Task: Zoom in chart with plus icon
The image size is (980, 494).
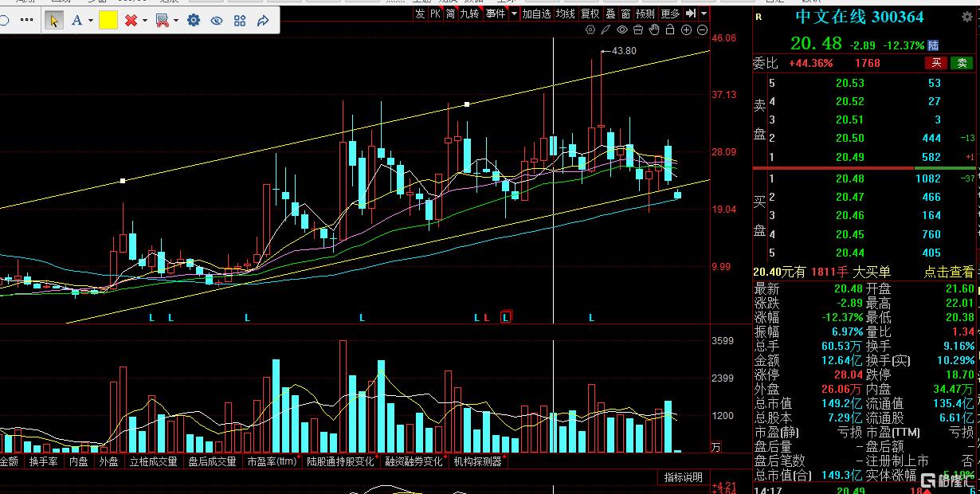Action: 687,30
